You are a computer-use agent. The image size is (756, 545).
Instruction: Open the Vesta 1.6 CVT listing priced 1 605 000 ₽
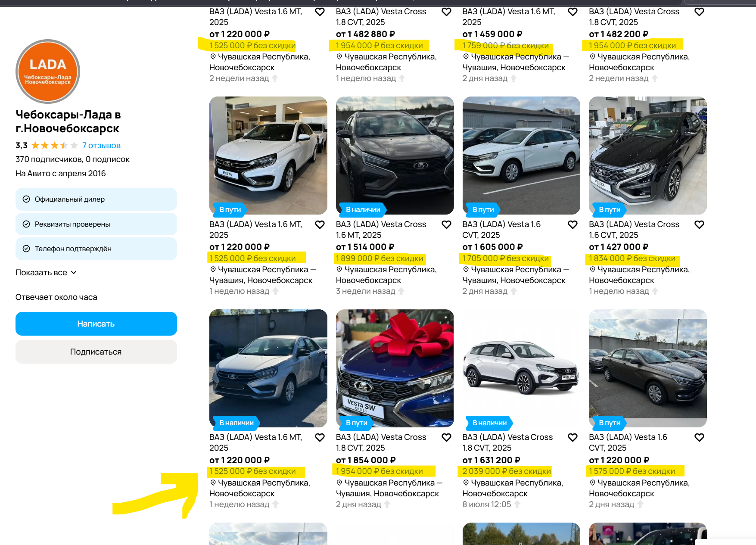(501, 230)
